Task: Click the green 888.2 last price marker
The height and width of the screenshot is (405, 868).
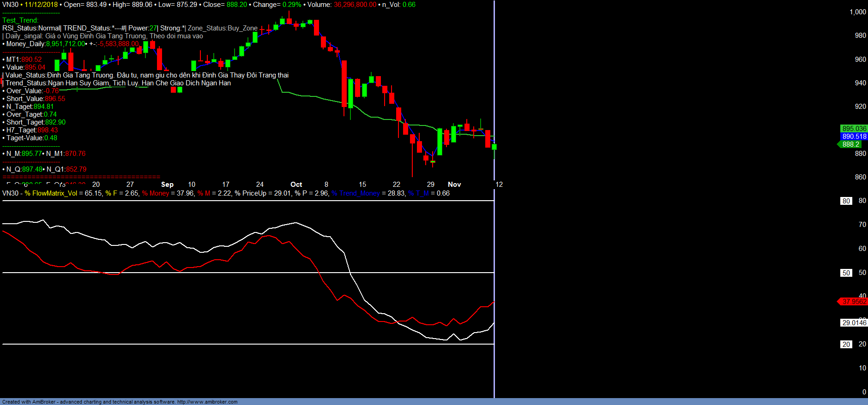Action: click(x=850, y=144)
